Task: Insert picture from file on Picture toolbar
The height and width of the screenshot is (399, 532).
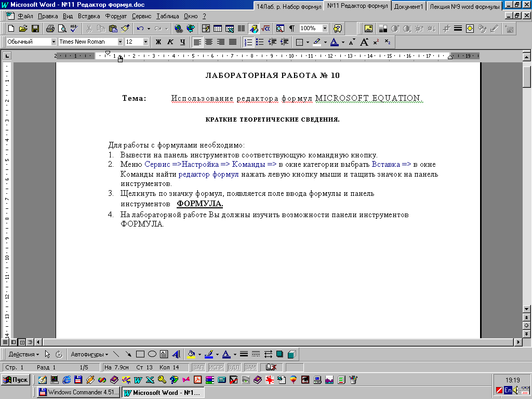Action: [368, 29]
